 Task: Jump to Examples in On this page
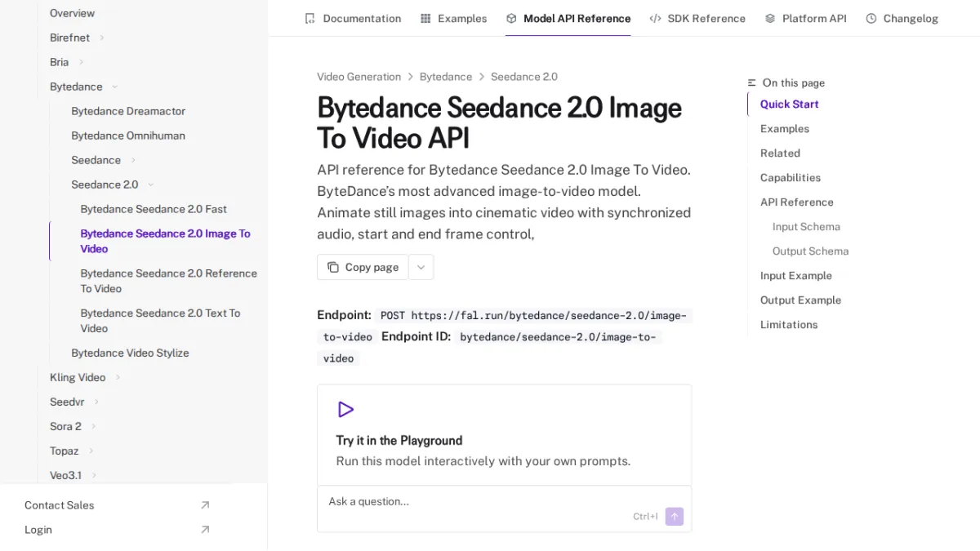[785, 128]
